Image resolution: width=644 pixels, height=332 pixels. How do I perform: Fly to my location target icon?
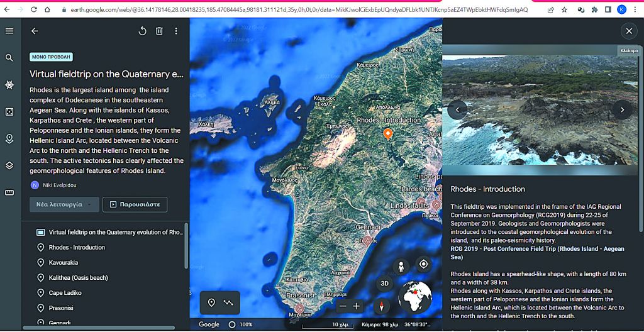point(423,264)
